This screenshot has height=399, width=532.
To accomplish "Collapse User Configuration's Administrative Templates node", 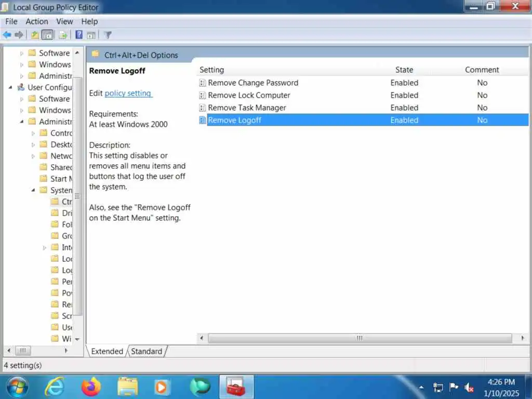I will click(x=22, y=122).
